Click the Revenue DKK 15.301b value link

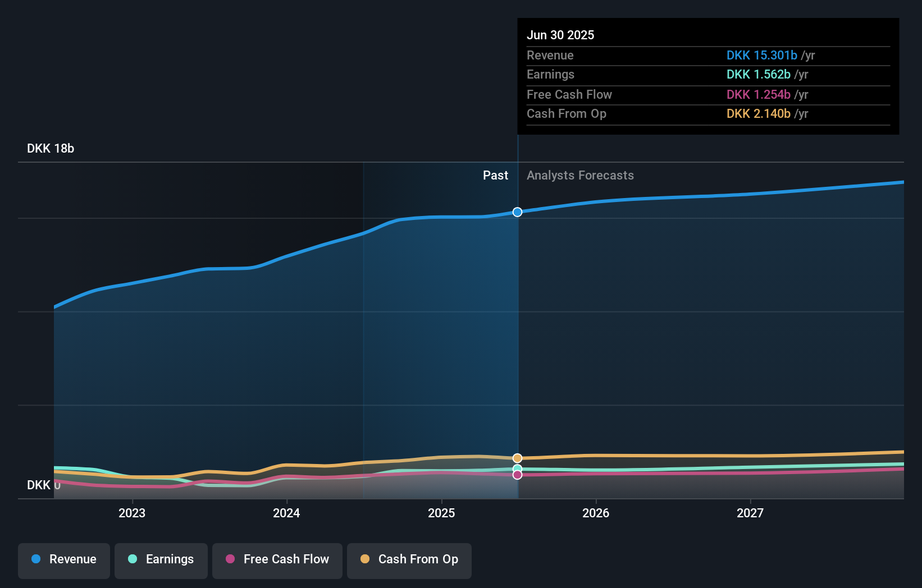coord(761,56)
